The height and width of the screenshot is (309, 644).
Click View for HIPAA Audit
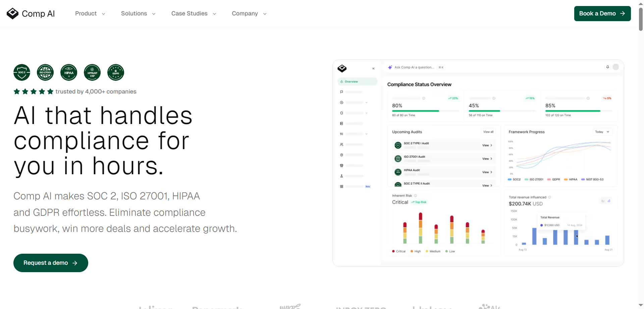click(487, 172)
